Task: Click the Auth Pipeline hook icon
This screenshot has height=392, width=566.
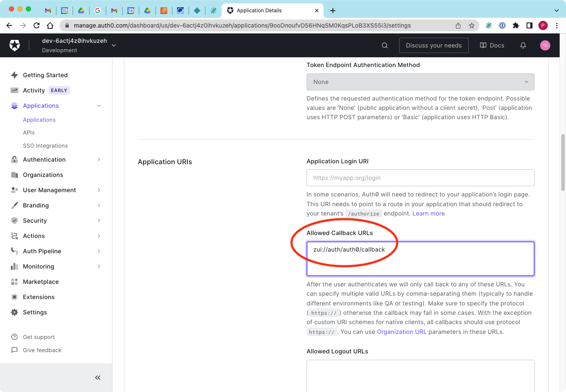Action: [x=14, y=251]
